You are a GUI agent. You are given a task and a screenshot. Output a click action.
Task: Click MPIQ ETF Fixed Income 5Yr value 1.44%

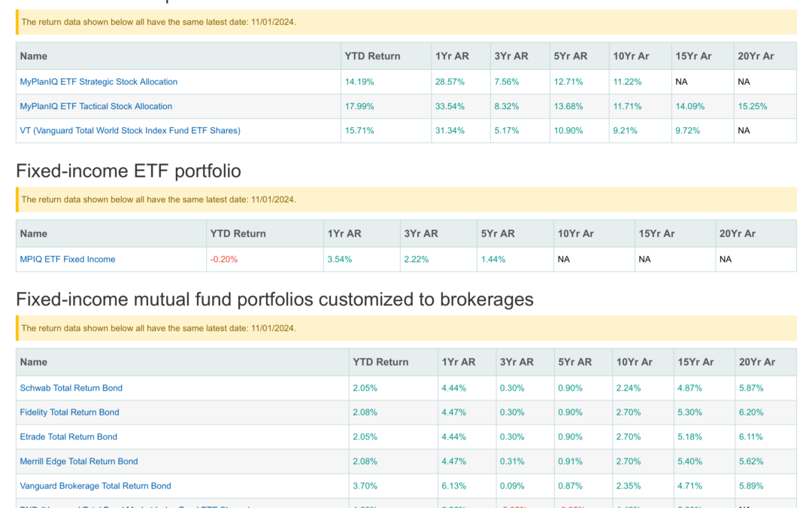[x=493, y=259]
